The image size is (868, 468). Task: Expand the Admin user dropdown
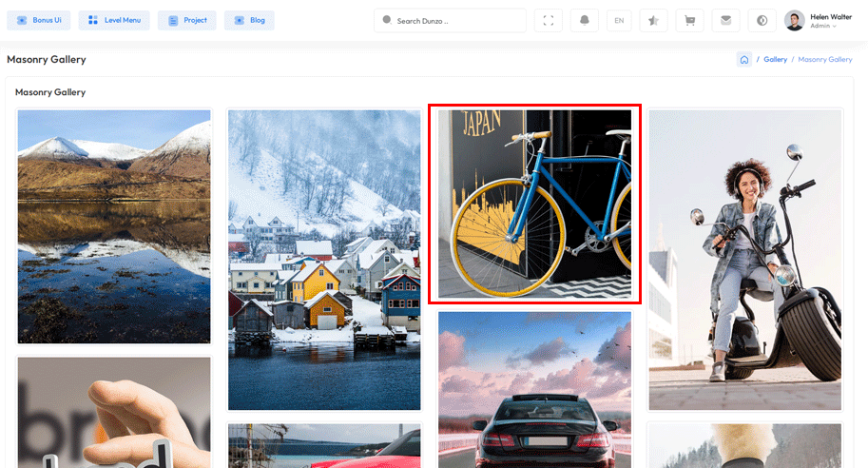(824, 27)
